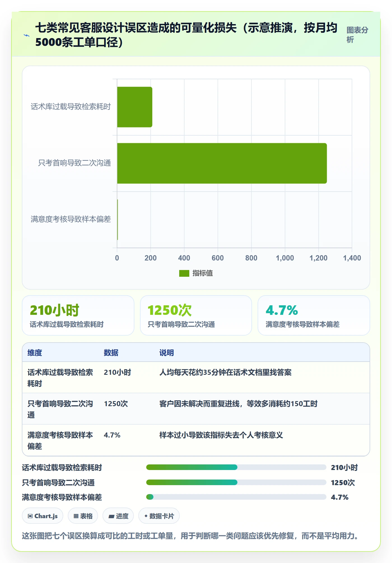Open the 4.7% data card
Image resolution: width=392 pixels, height=563 pixels.
point(314,315)
